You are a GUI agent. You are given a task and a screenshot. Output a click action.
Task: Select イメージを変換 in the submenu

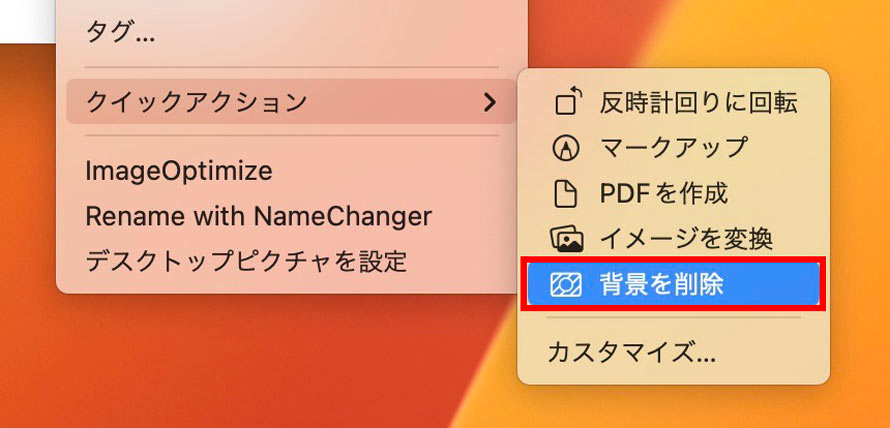point(673,240)
